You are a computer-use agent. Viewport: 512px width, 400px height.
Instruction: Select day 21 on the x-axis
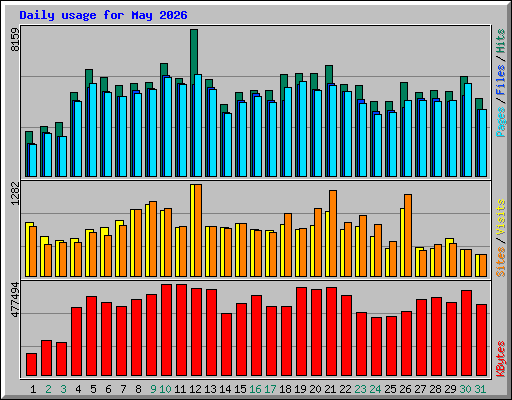[x=330, y=389]
